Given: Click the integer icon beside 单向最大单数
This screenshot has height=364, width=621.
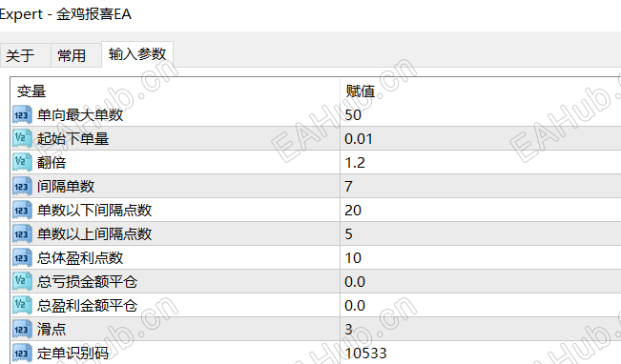Looking at the screenshot, I should [22, 114].
